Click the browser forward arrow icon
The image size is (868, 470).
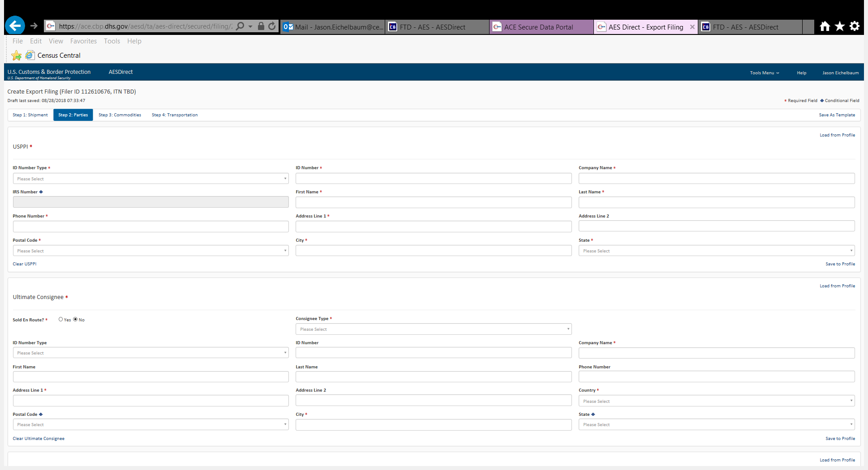[x=34, y=26]
